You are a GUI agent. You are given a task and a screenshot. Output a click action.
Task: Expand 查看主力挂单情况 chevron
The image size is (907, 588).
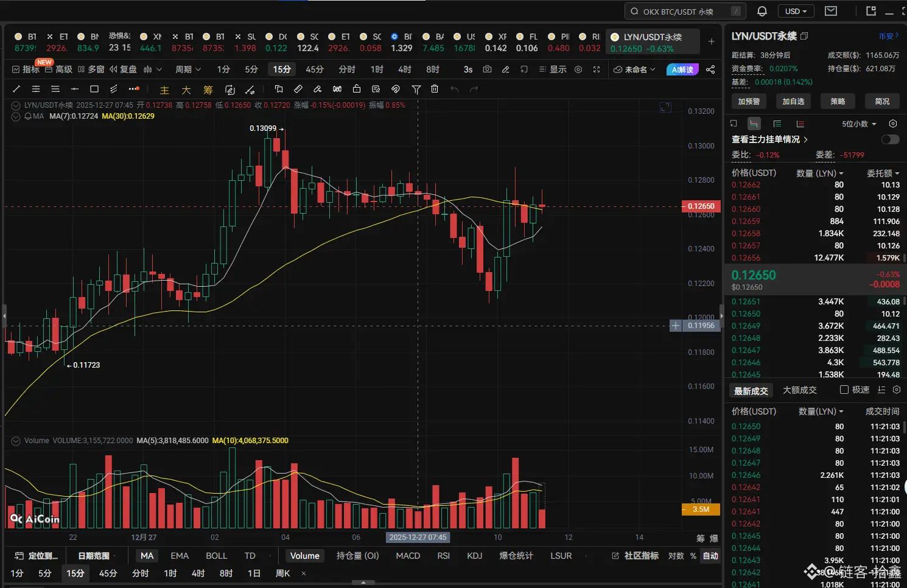(806, 139)
